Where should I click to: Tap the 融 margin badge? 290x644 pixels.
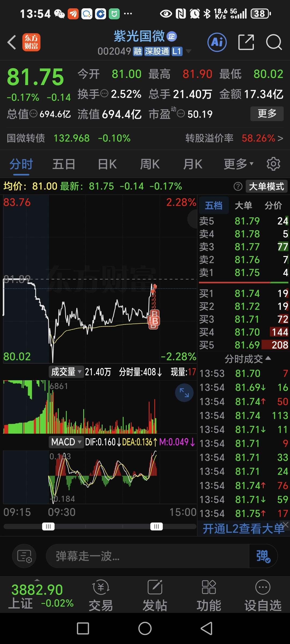pos(137,51)
